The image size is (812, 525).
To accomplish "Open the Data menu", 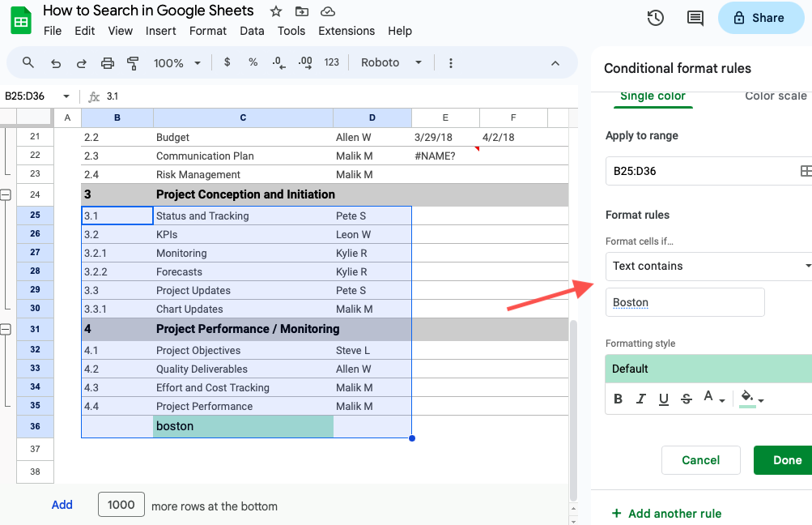I will tap(252, 31).
